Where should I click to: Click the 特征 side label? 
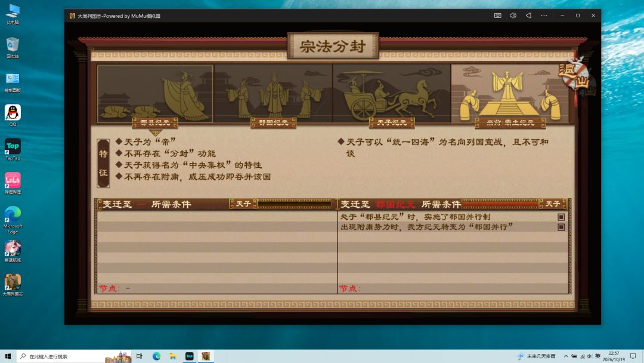pos(103,163)
